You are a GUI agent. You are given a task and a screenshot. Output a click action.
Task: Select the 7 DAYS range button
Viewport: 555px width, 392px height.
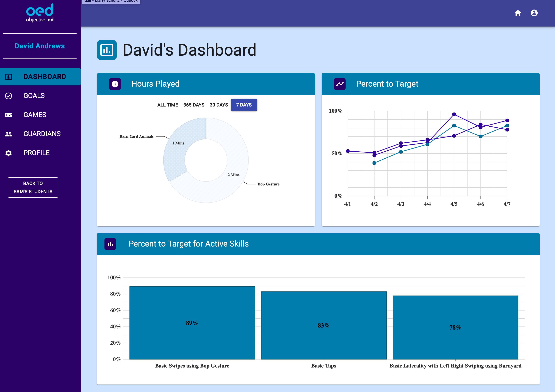coord(244,105)
